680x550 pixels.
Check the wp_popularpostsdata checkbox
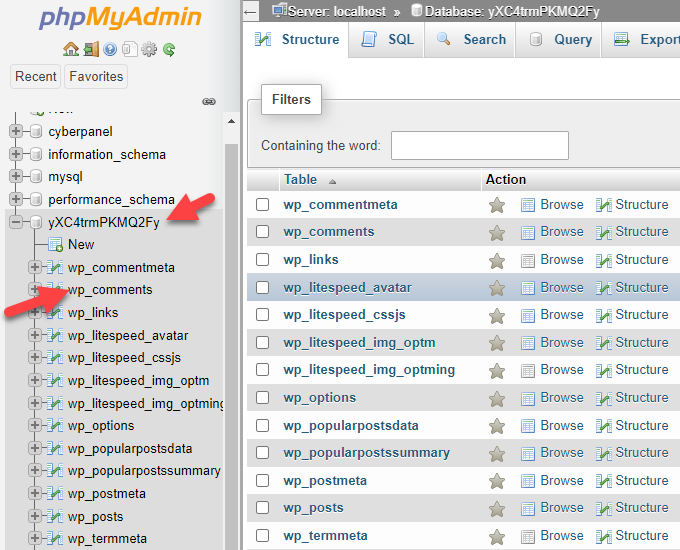click(262, 426)
